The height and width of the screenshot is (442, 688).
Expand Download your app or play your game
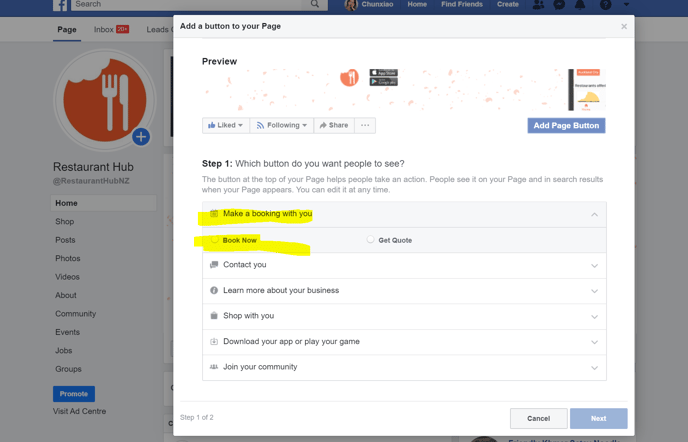(594, 342)
